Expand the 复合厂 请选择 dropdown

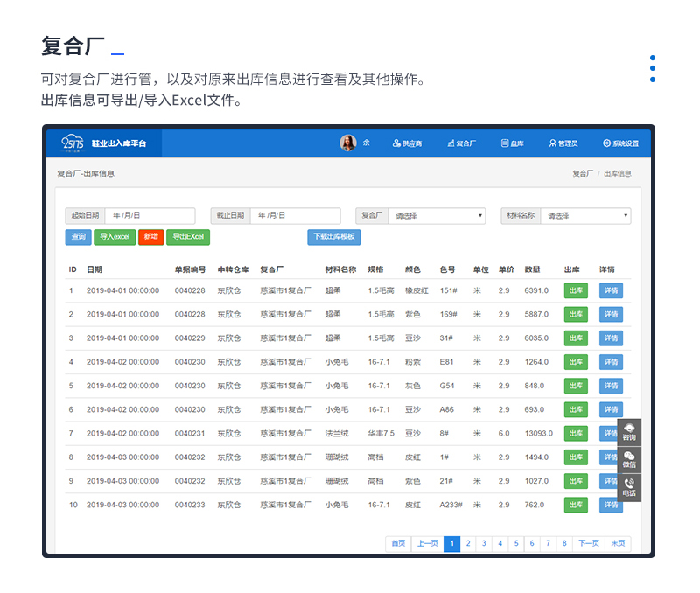tap(437, 216)
